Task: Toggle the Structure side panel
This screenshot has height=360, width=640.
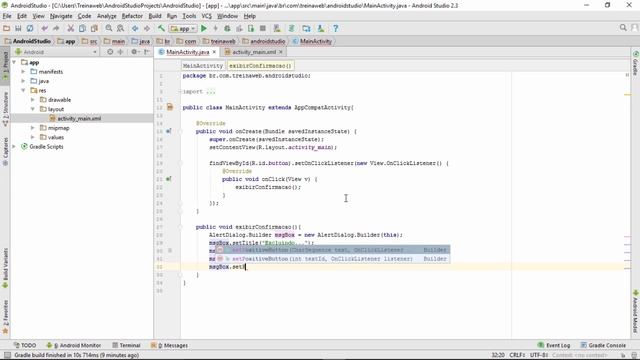Action: coord(5,109)
